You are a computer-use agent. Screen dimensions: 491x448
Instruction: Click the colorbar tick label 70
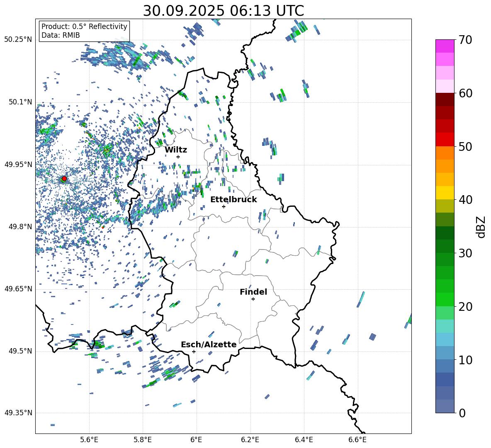point(465,40)
